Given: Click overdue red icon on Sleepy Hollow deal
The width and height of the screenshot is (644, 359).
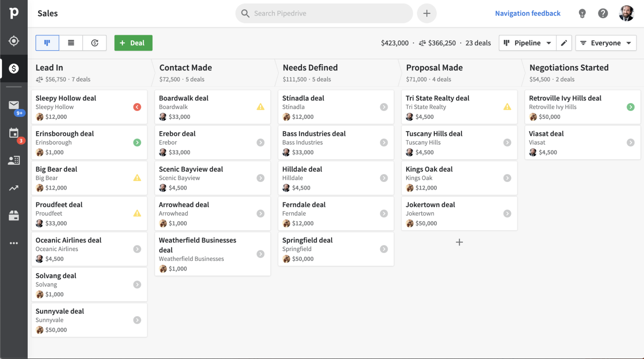Looking at the screenshot, I should pyautogui.click(x=137, y=107).
